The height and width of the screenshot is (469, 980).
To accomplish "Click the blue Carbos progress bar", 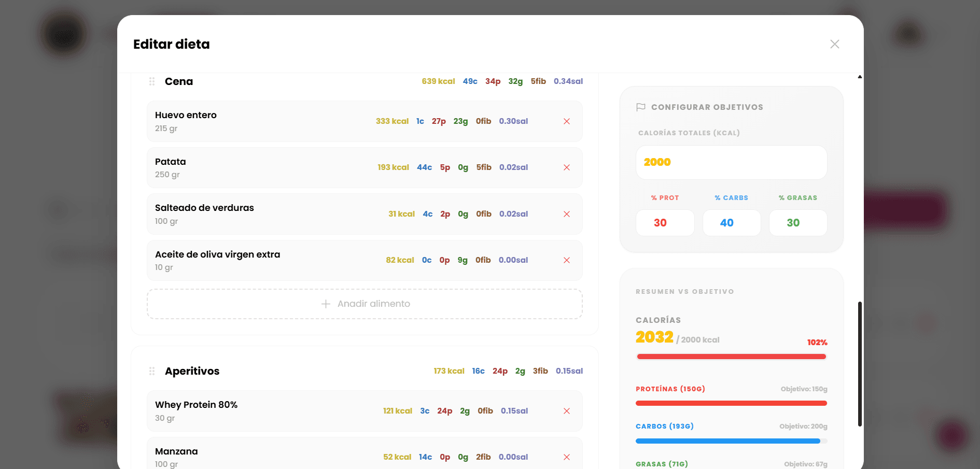I will [x=728, y=441].
